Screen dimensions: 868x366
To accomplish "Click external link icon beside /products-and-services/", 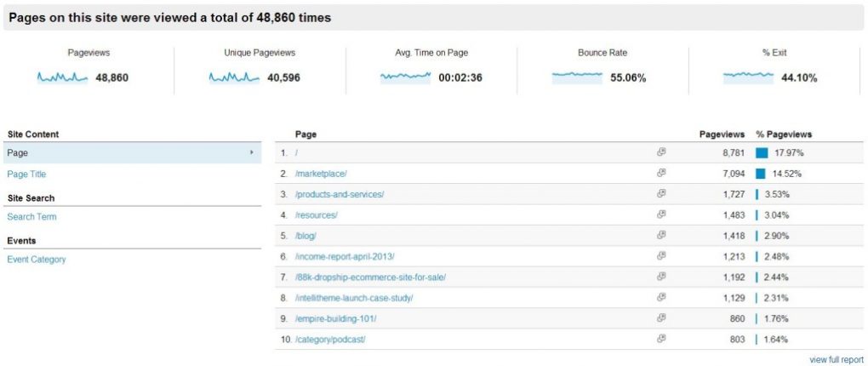I will click(x=661, y=194).
